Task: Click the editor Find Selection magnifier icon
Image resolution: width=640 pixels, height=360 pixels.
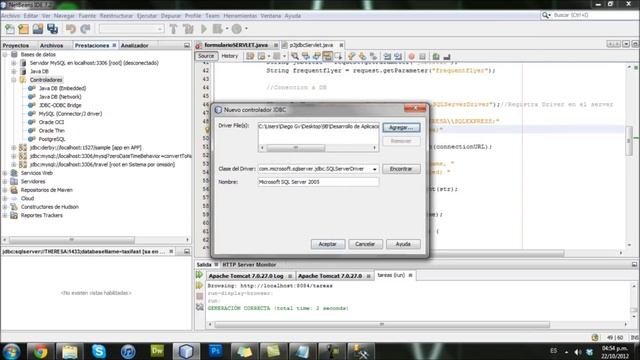Action: point(295,56)
